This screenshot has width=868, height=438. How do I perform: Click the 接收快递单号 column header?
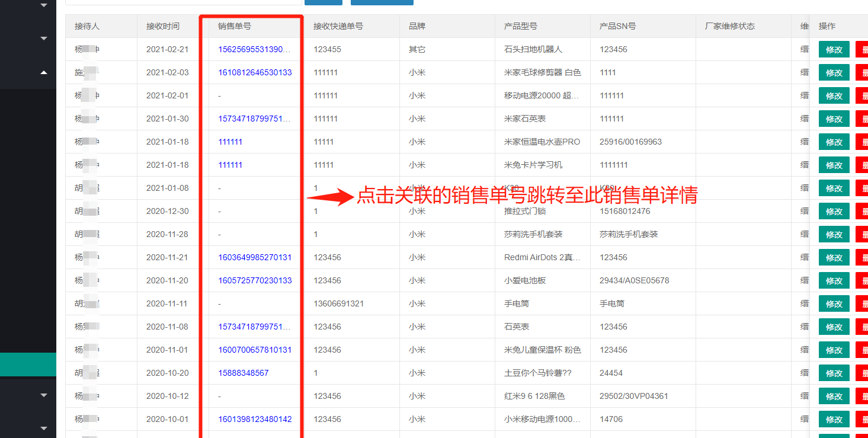coord(338,26)
